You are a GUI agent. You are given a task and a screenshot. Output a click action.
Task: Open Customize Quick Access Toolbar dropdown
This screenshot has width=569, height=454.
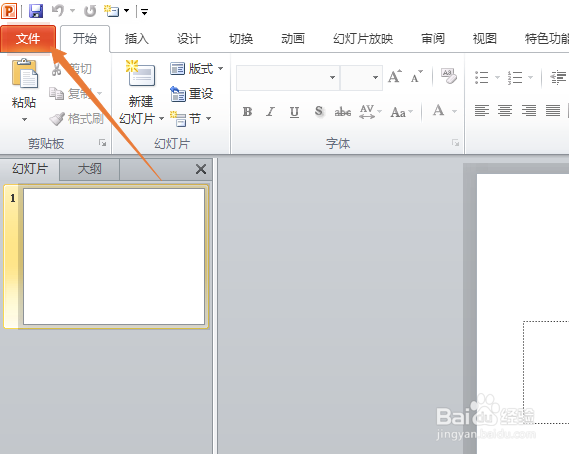click(x=144, y=12)
